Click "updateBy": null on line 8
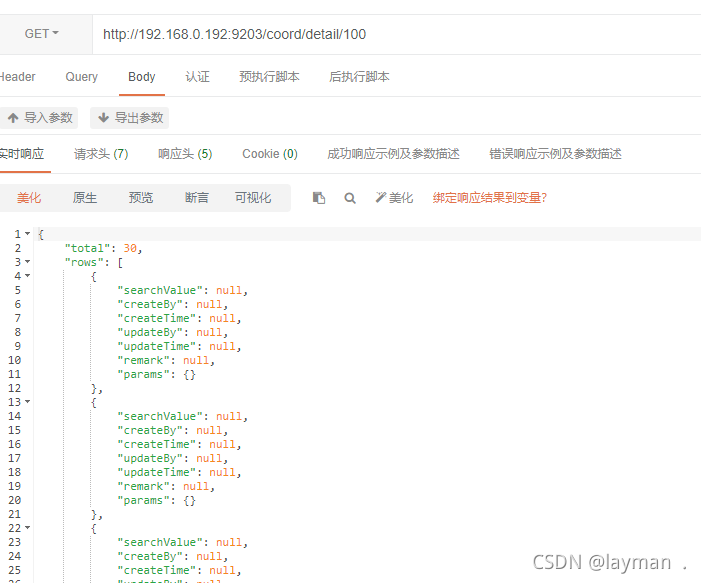 (173, 332)
